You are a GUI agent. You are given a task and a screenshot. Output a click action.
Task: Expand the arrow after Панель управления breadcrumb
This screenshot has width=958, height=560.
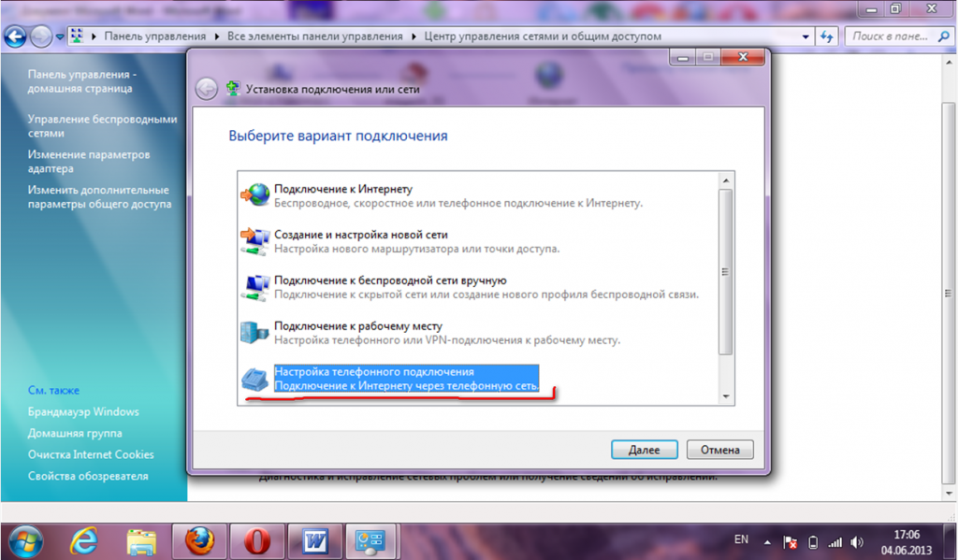(x=216, y=36)
